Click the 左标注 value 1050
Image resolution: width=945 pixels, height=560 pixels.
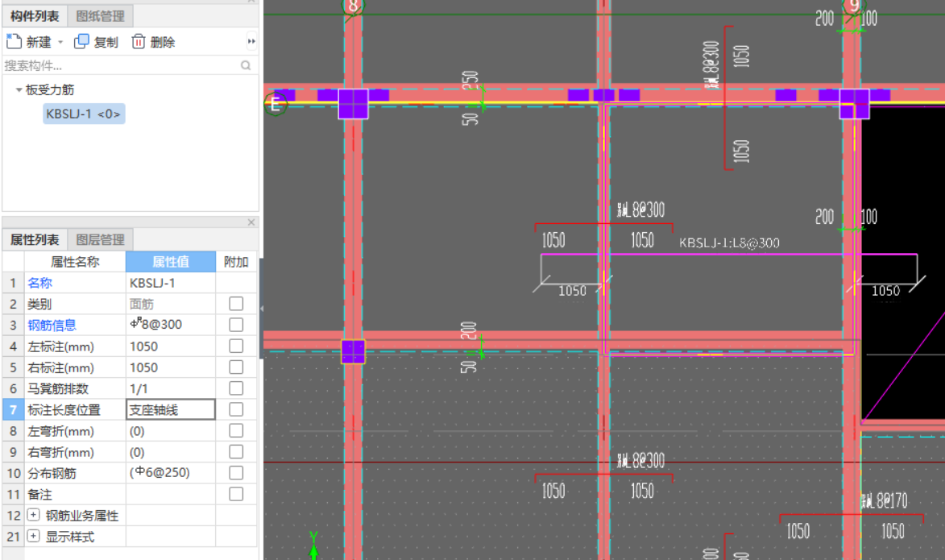pyautogui.click(x=171, y=346)
